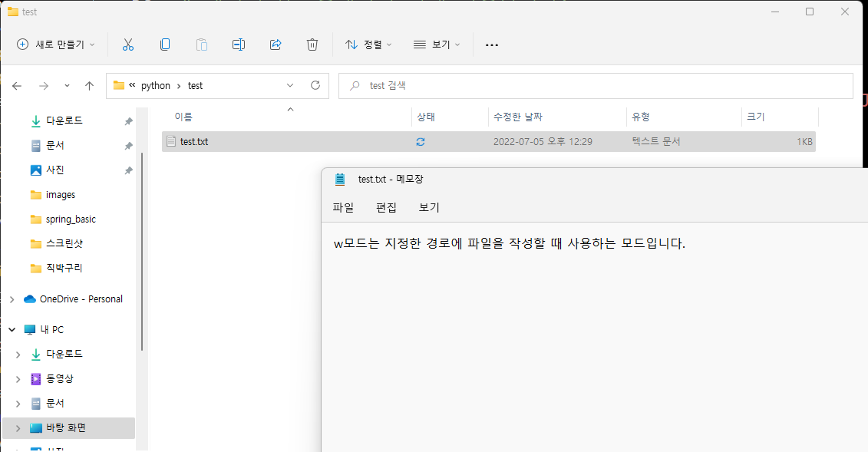
Task: Click the folder icon in address bar
Action: coord(118,85)
